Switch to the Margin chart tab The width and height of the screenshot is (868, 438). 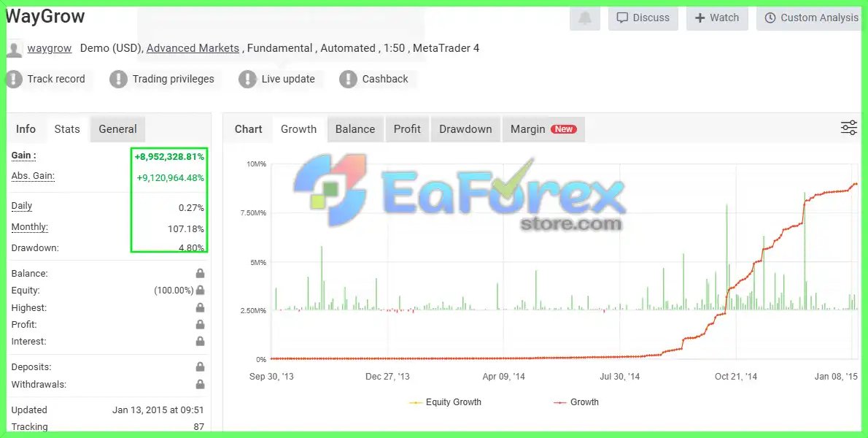(543, 129)
